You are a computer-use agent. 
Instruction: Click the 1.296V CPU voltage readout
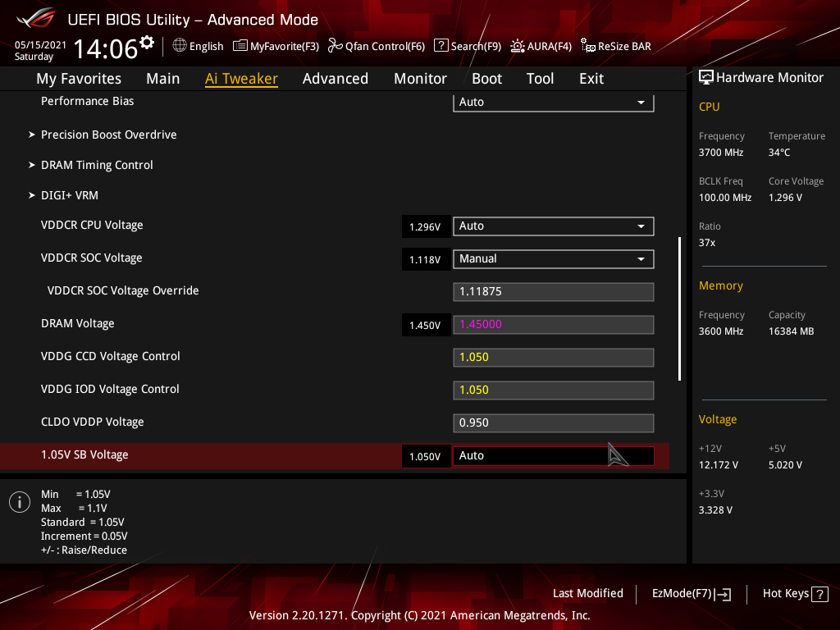tap(426, 226)
